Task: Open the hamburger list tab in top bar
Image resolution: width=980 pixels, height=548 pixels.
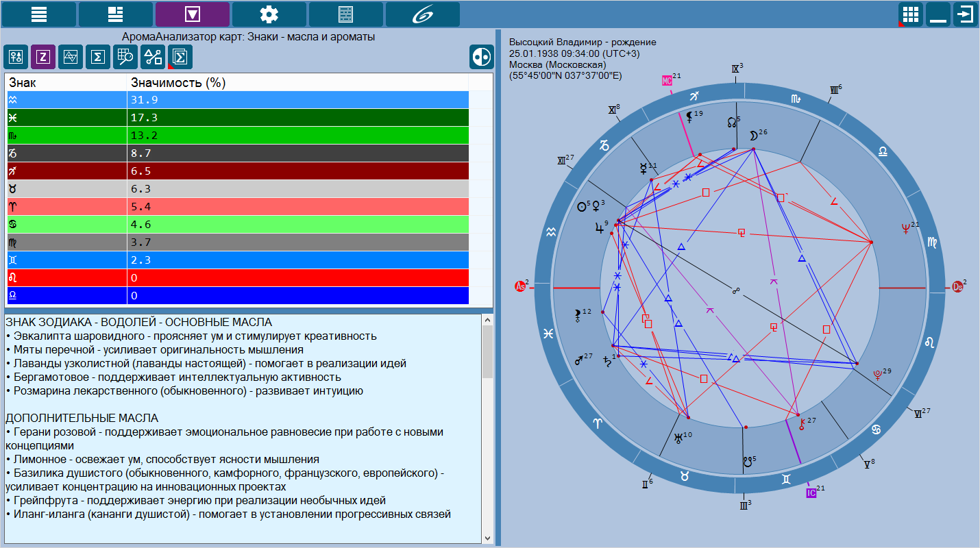Action: point(39,14)
